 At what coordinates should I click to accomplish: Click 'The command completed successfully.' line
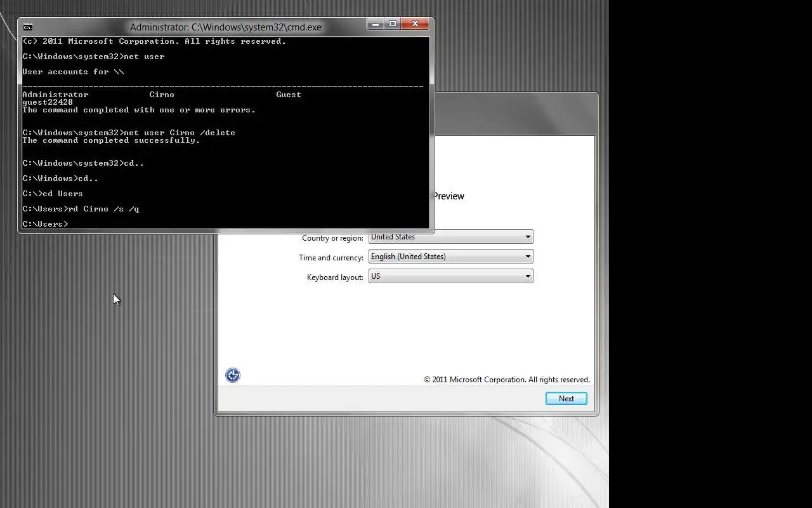click(111, 140)
